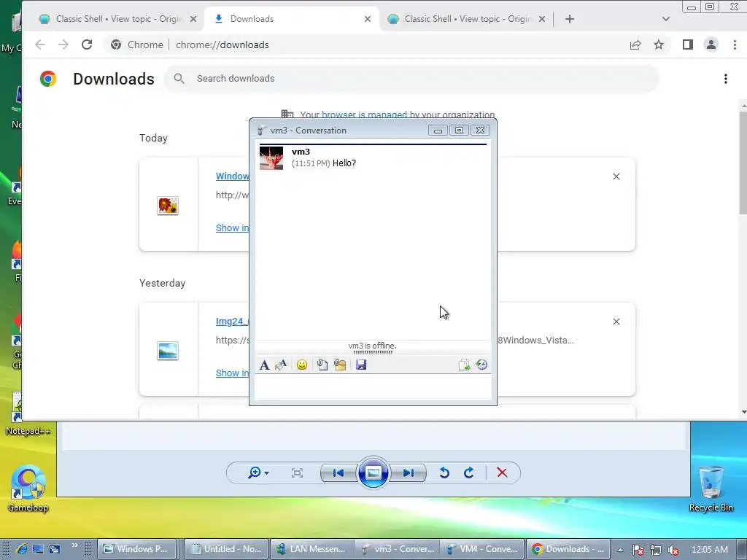Click the muted volume tray icon

(x=673, y=550)
